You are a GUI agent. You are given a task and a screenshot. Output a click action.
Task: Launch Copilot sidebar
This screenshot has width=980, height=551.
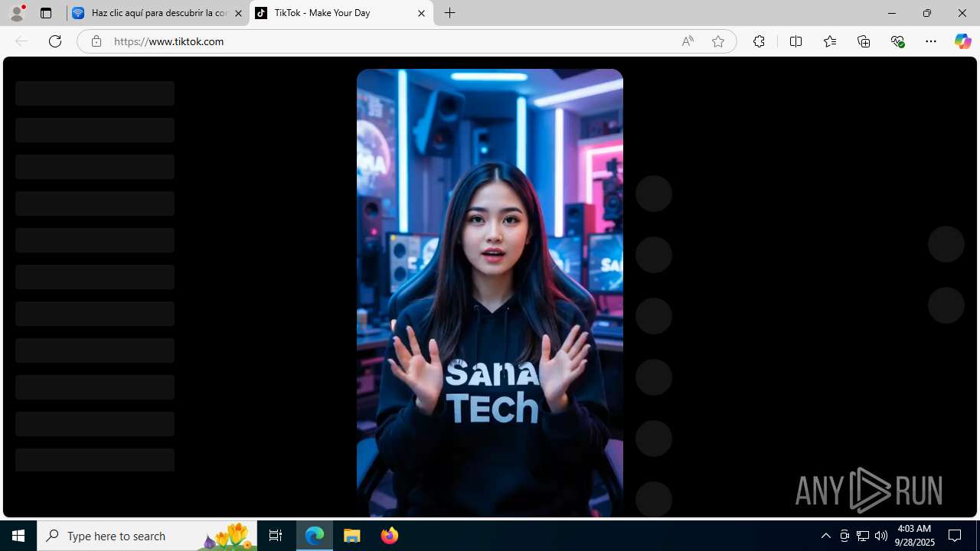(962, 41)
